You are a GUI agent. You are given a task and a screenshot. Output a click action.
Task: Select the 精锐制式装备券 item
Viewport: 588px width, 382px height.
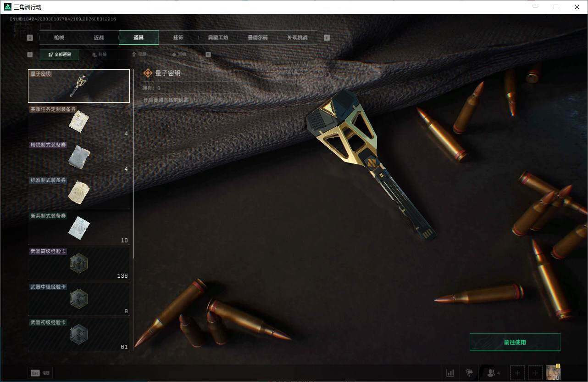click(79, 157)
